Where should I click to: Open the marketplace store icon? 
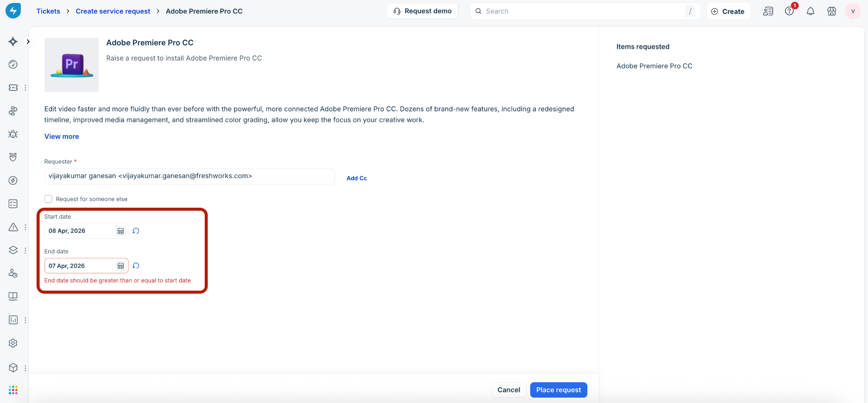[832, 11]
